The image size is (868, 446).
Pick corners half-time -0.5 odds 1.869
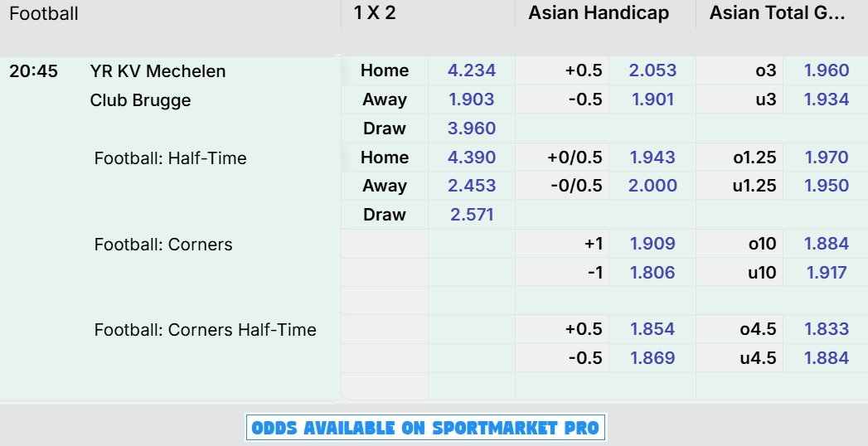point(652,357)
